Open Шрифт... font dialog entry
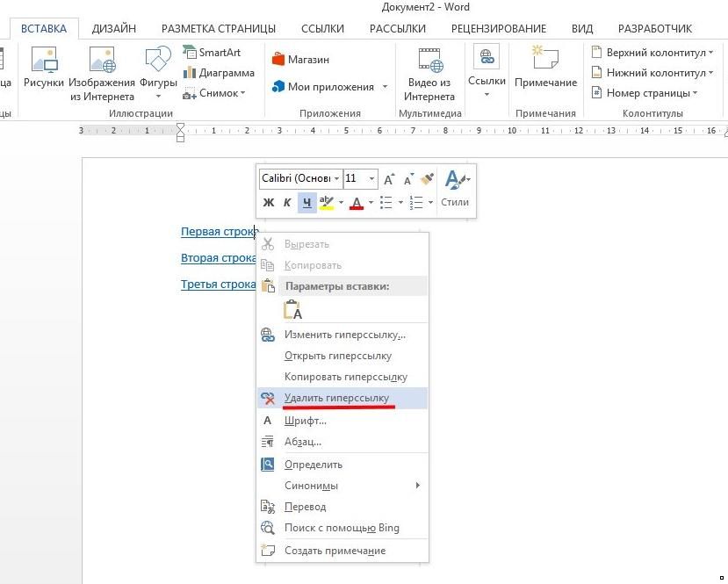 pos(342,421)
